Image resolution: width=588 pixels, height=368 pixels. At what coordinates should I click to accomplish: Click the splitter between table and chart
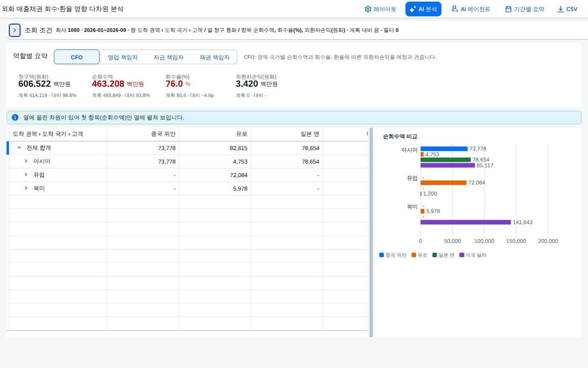(x=371, y=233)
